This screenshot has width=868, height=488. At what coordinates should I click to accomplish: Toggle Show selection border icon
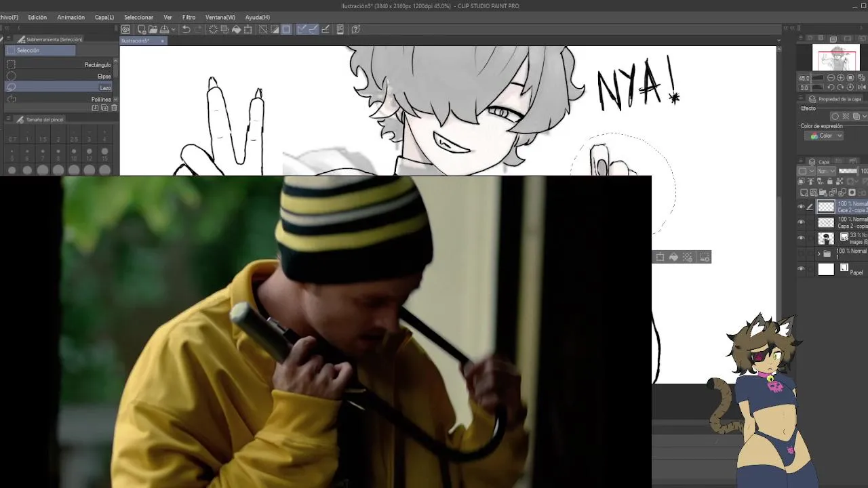pos(286,29)
